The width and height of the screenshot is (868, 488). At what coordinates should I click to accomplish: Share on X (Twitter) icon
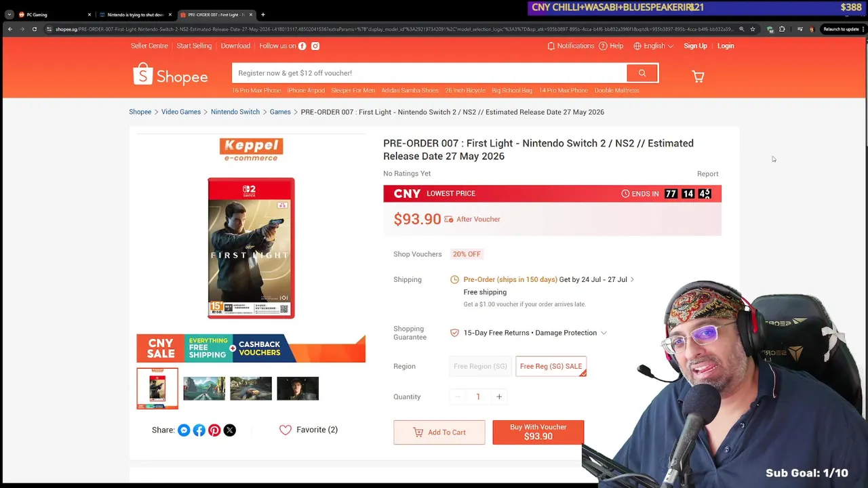230,430
